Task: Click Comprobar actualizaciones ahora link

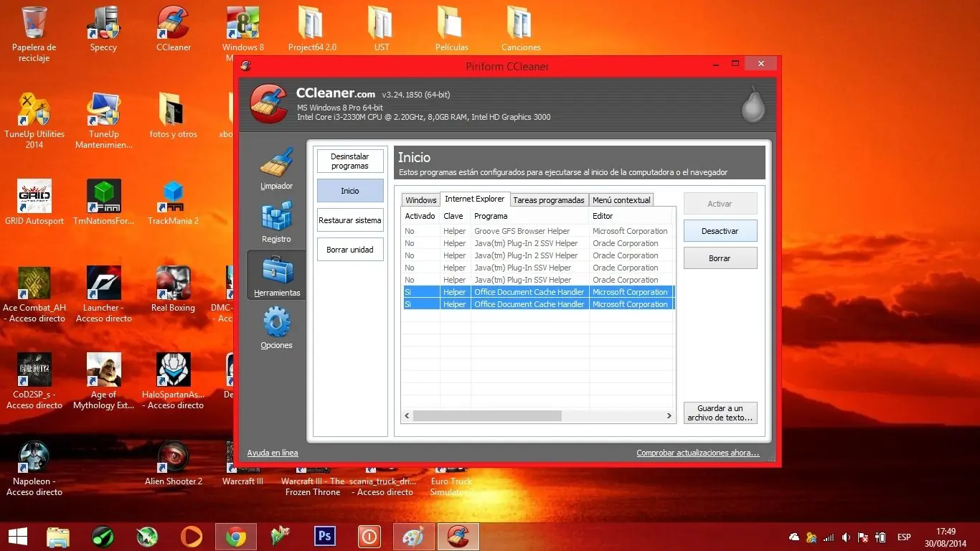Action: click(697, 453)
